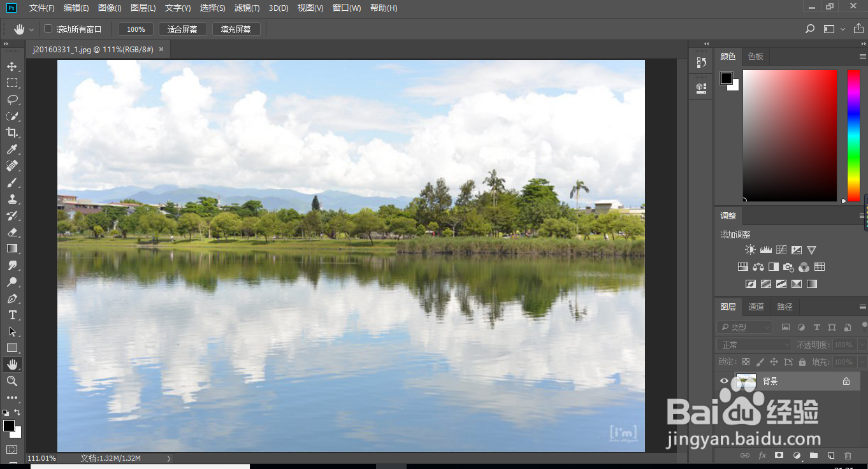Add Channel Mixer adjustment

804,267
